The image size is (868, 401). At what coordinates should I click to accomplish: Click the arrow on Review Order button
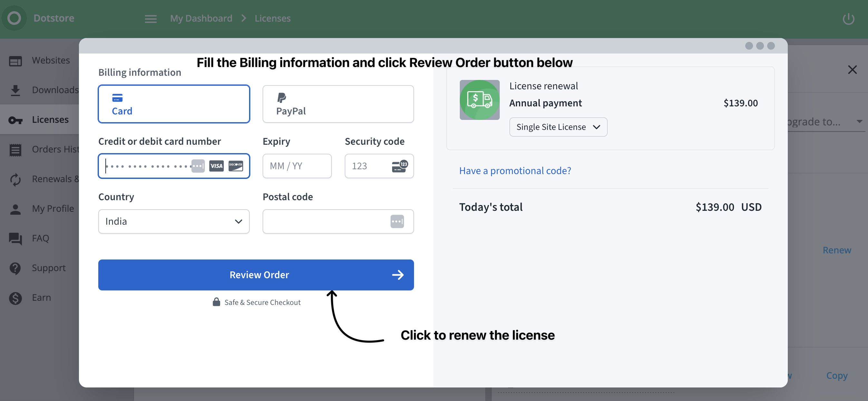[x=398, y=275]
